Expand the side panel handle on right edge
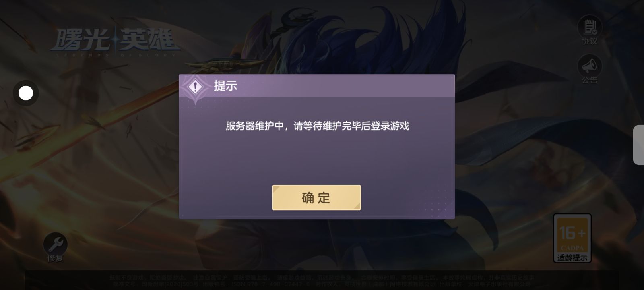This screenshot has height=290, width=644. pyautogui.click(x=638, y=145)
